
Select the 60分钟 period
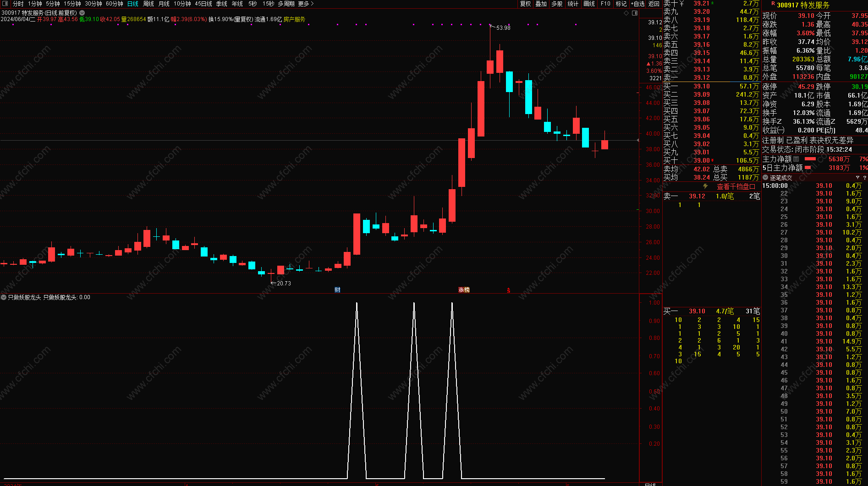(x=115, y=4)
